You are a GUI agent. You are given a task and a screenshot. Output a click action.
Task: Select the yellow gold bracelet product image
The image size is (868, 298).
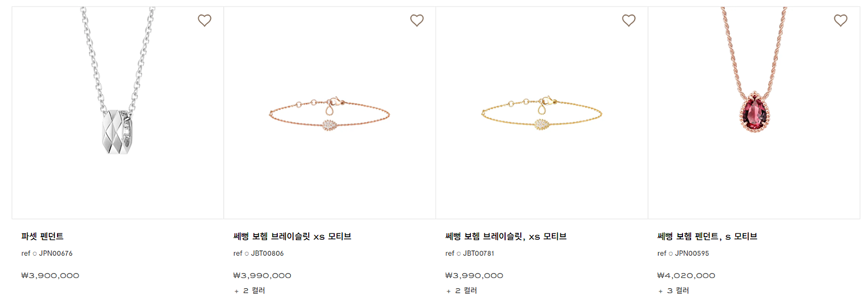(541, 114)
